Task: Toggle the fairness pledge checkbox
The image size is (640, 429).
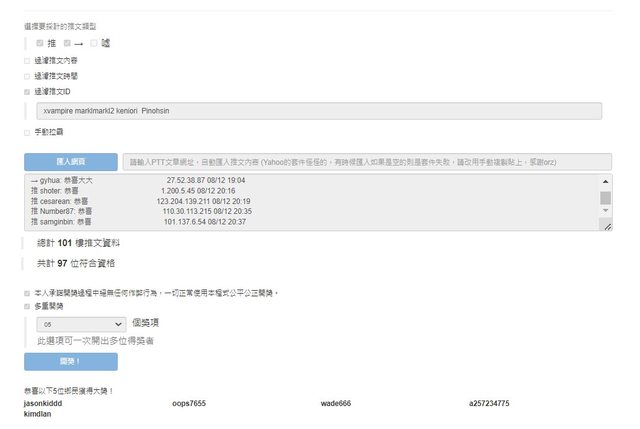Action: tap(27, 293)
